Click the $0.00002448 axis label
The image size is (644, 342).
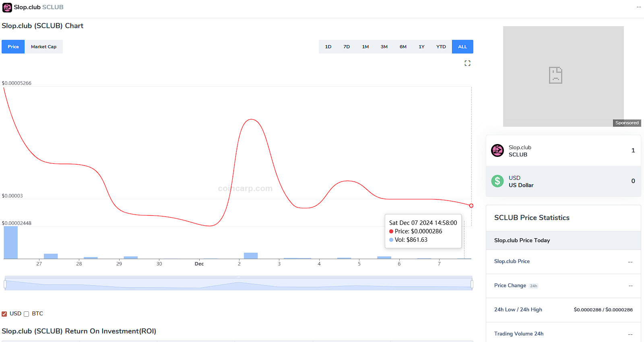point(17,223)
